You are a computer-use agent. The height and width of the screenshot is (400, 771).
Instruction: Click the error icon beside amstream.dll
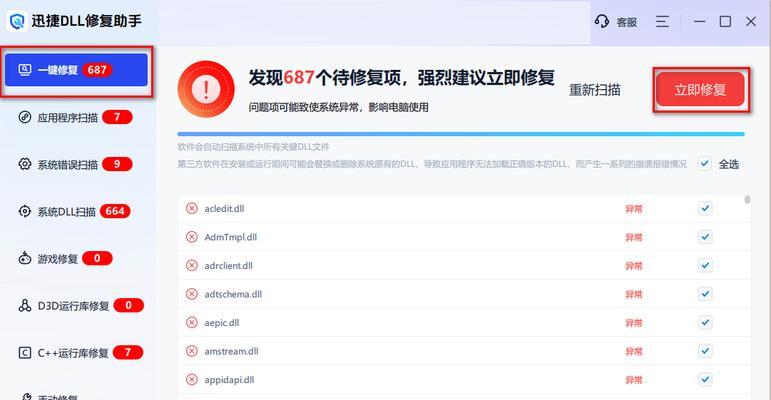point(192,351)
